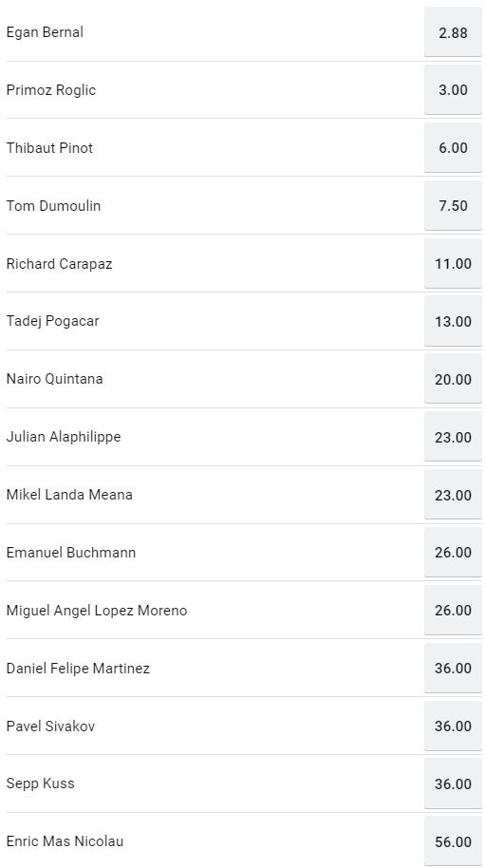
Task: Pick Julian Alaphilippe odds 23.00
Action: 453,437
